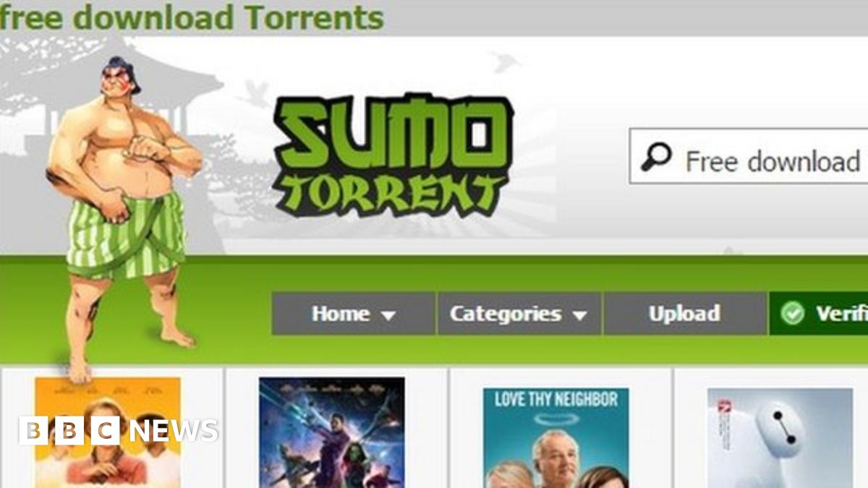Click the BBC News logo
Viewport: 868px width, 488px height.
pos(119,431)
